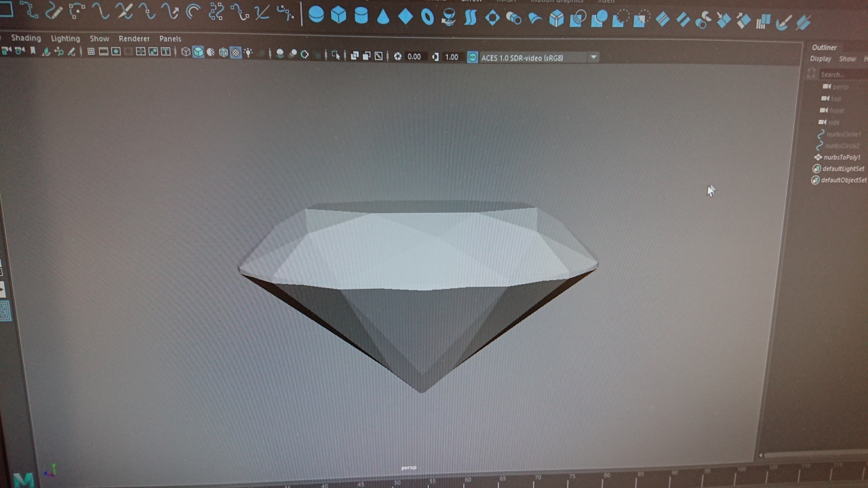Toggle the resolution gate display
Viewport: 868px width, 488px height.
116,52
